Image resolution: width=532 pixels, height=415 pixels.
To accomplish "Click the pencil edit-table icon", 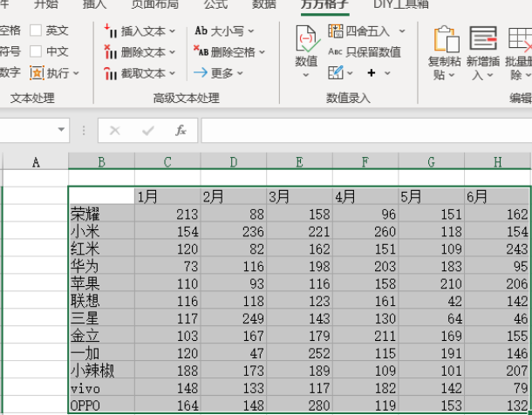I will click(336, 72).
